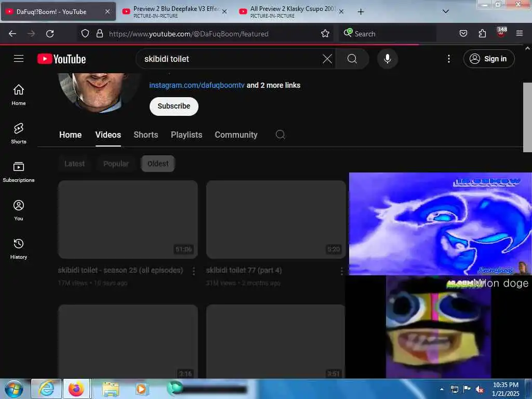
Task: Click the page vertical scrollbar thumb
Action: tap(527, 117)
